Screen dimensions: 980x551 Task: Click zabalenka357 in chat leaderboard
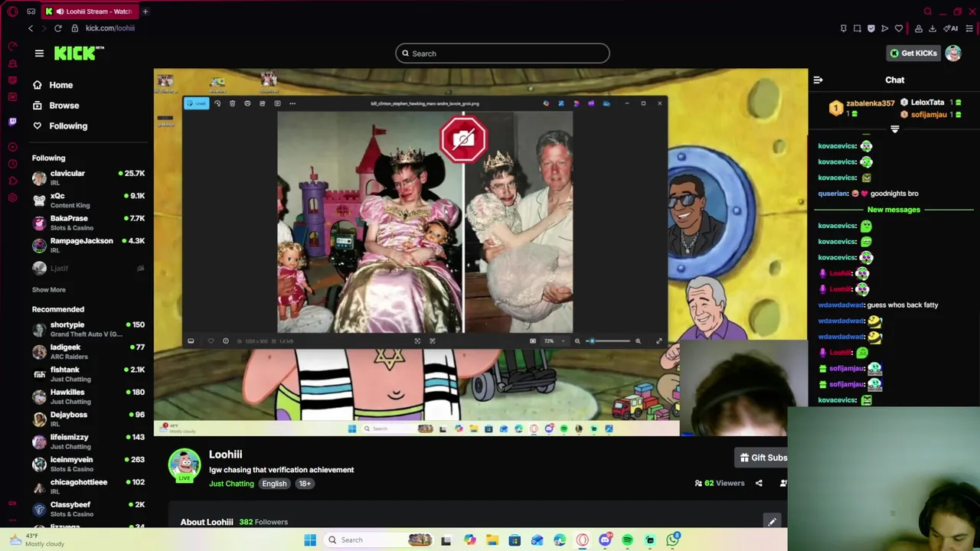870,103
